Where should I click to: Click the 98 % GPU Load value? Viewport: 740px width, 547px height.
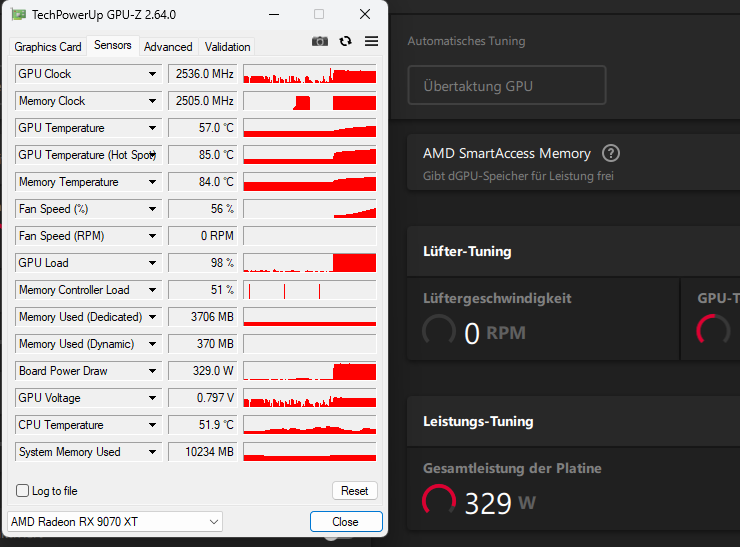(x=202, y=263)
